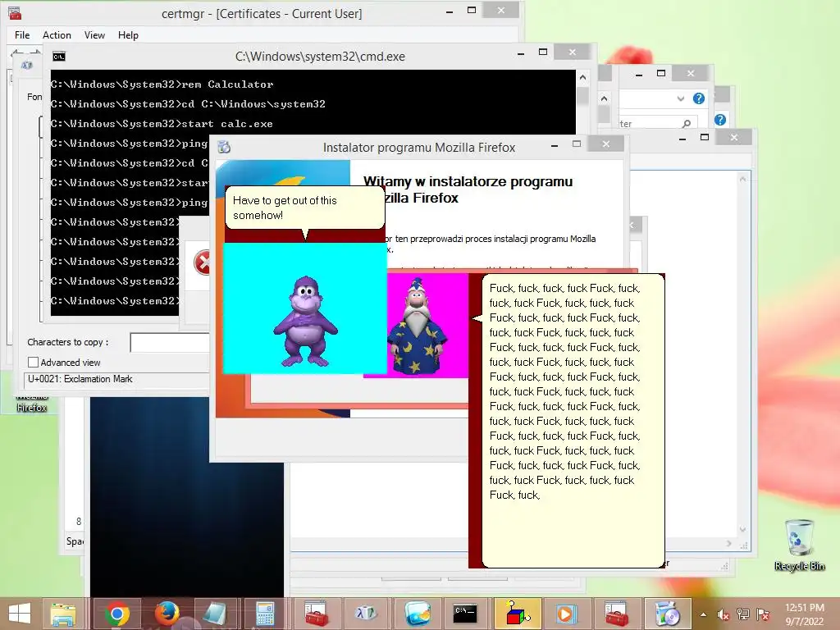Open the Action Center flag icon

coord(763,614)
